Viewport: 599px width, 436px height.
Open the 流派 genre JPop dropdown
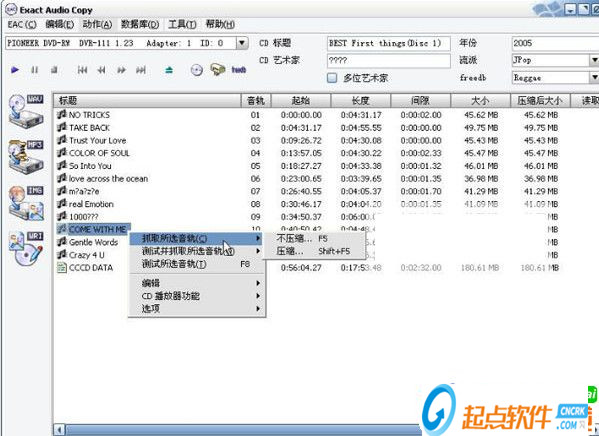(x=594, y=60)
